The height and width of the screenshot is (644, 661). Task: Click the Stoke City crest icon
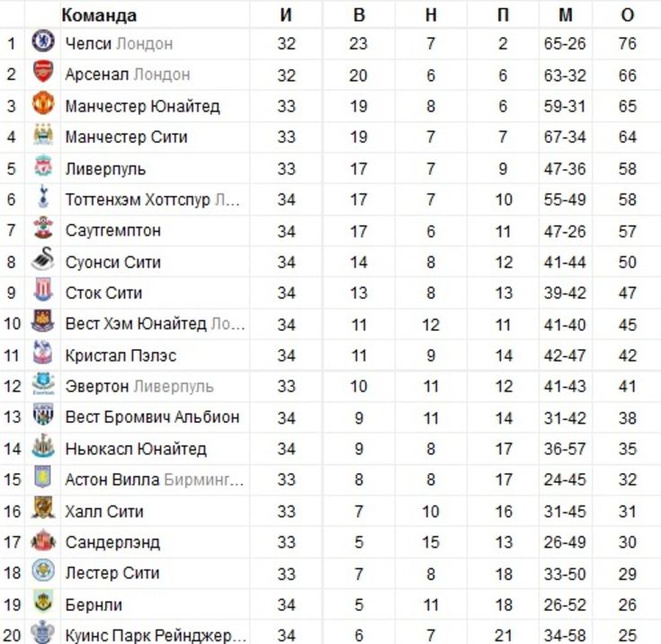(x=43, y=290)
